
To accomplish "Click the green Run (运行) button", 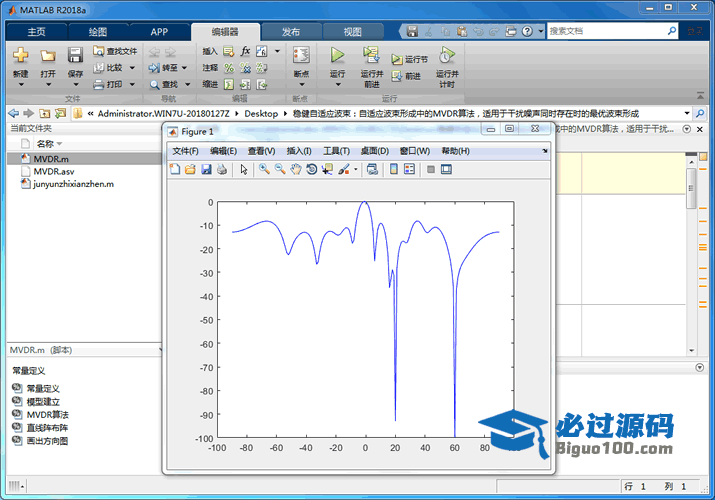I will click(338, 56).
